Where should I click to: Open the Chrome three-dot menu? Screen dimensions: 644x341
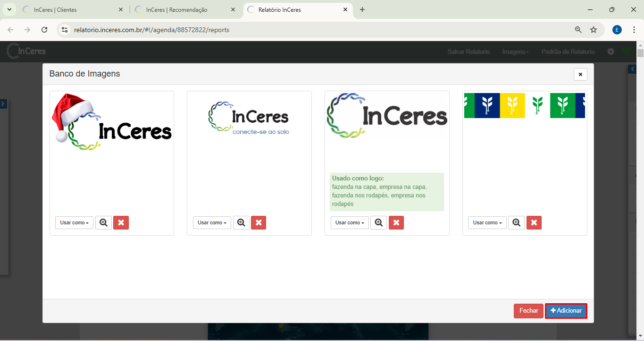click(x=633, y=30)
